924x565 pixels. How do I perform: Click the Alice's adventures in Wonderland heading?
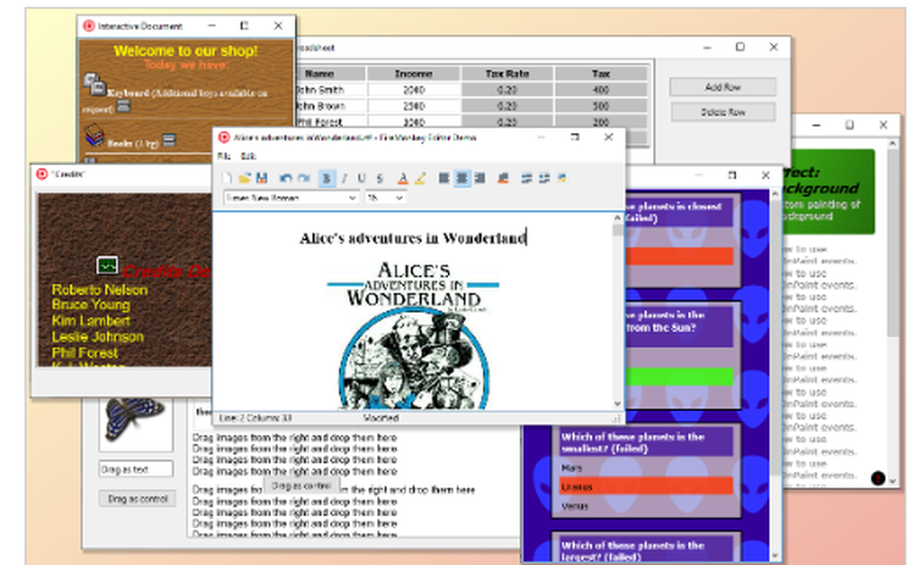point(412,238)
